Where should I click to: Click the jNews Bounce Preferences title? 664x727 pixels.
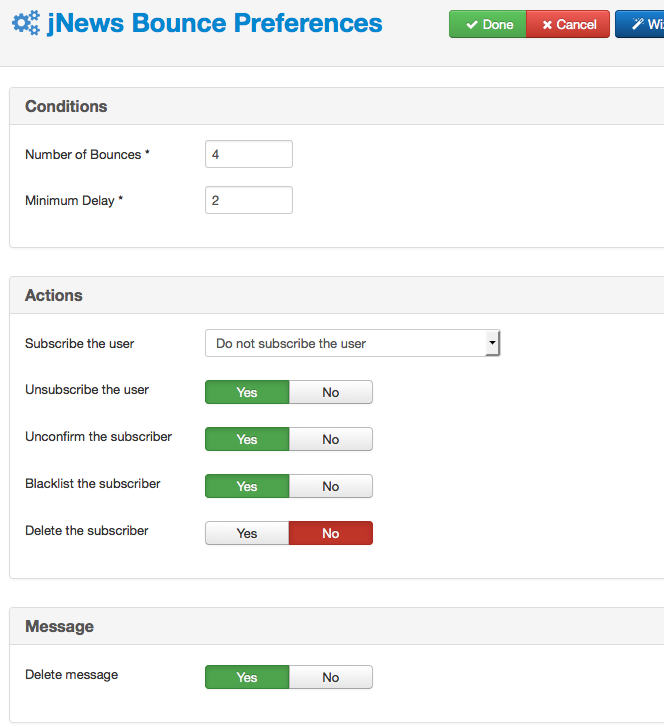point(215,23)
